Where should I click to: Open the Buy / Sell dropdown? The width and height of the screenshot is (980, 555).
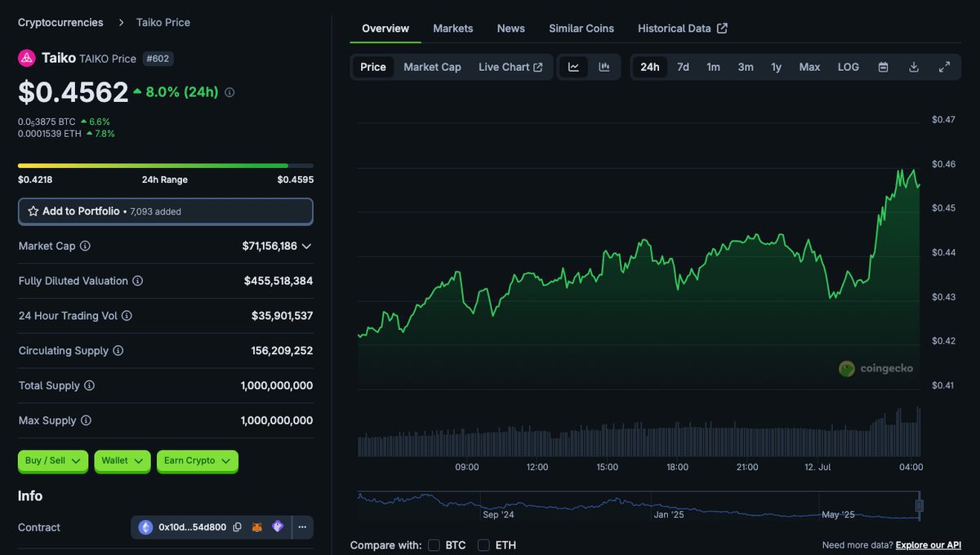coord(53,461)
